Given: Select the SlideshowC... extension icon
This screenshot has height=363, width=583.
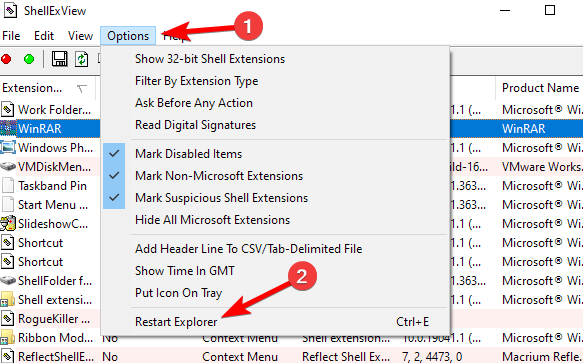Looking at the screenshot, I should (8, 224).
